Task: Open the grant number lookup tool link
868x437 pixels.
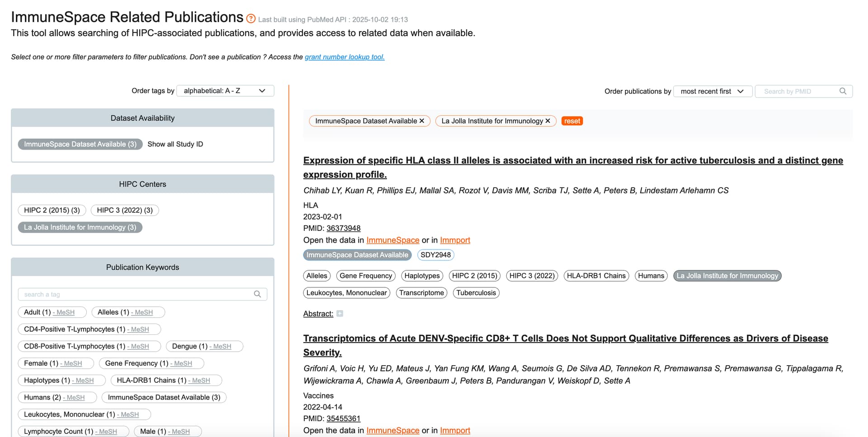Action: [x=344, y=57]
